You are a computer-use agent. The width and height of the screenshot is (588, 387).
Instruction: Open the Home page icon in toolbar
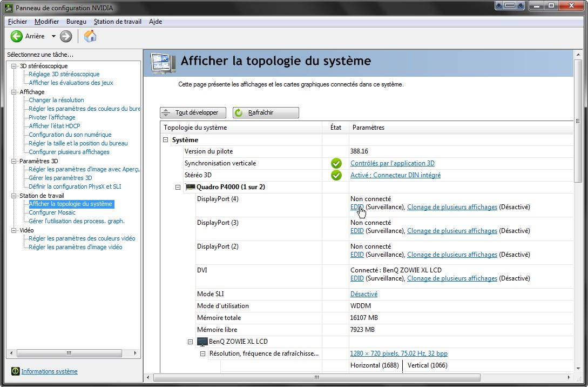pos(90,36)
